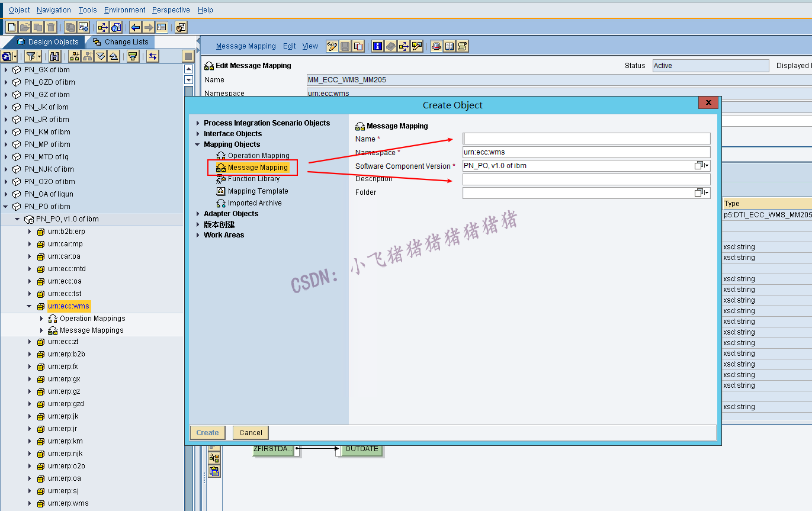Click the pencil edit-mode icon in mapping editor

point(332,46)
